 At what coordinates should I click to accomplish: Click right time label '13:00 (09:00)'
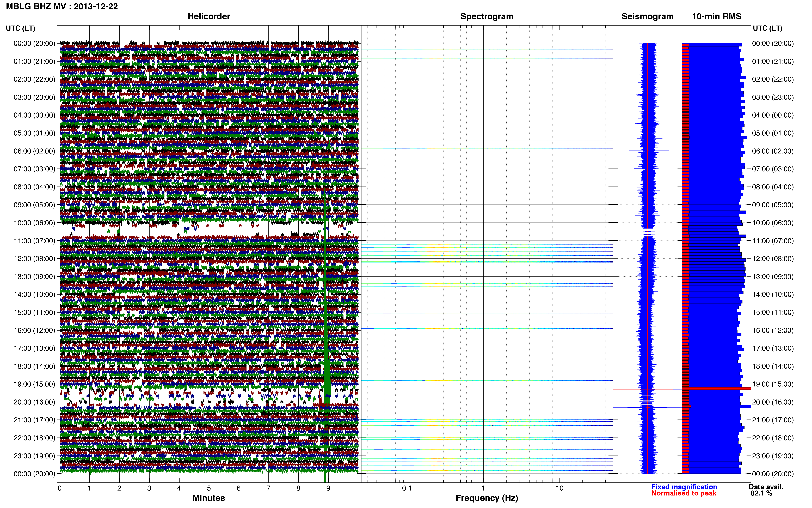point(773,277)
